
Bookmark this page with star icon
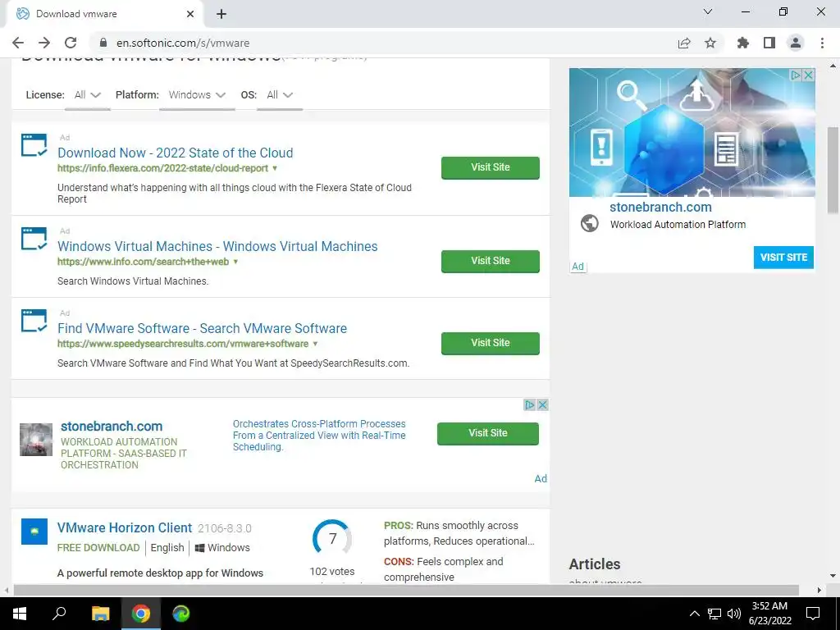pos(710,43)
